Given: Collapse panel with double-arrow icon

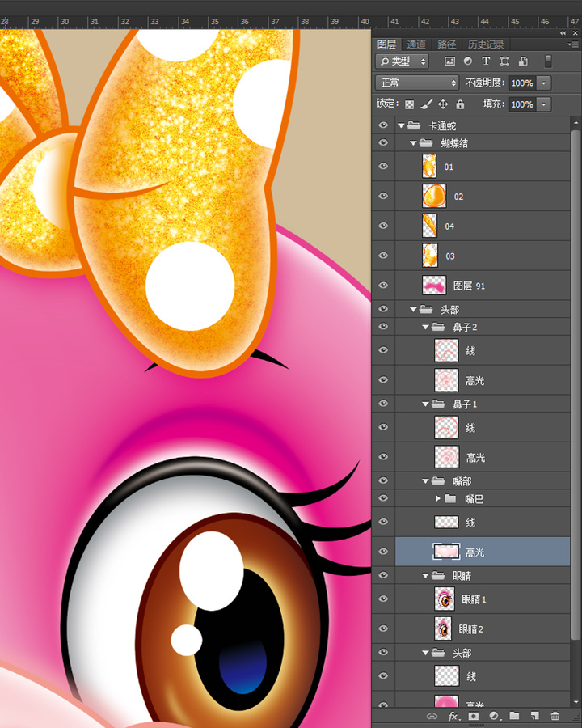Looking at the screenshot, I should pyautogui.click(x=563, y=33).
